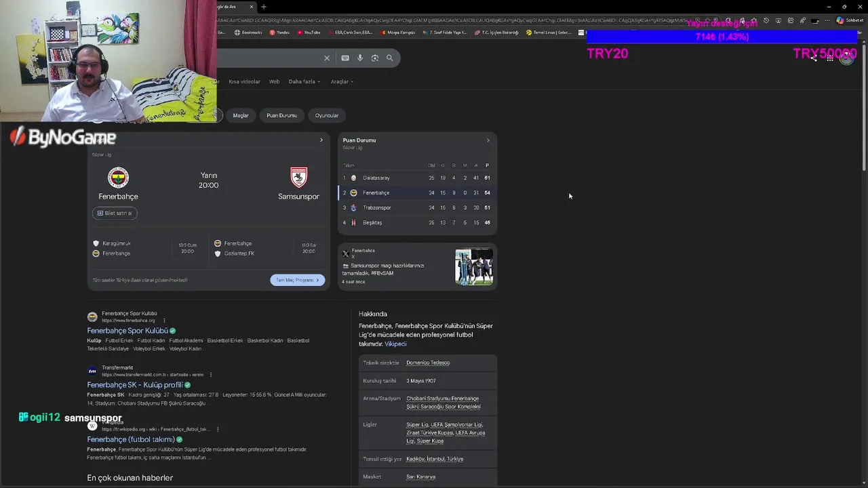Click Karagümrük vs Fenerbahçe 13/3 fixture
868x488 pixels.
coord(146,249)
